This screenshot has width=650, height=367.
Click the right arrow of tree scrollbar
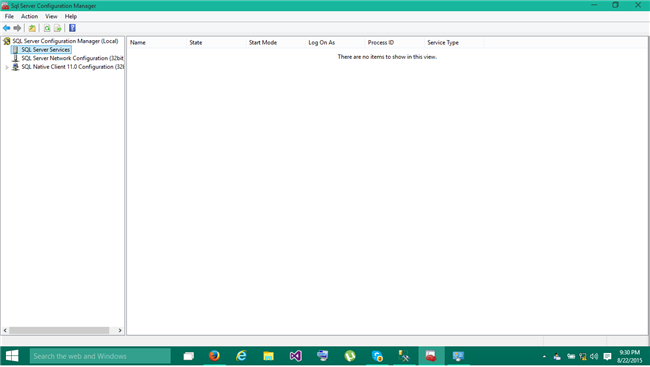click(120, 331)
